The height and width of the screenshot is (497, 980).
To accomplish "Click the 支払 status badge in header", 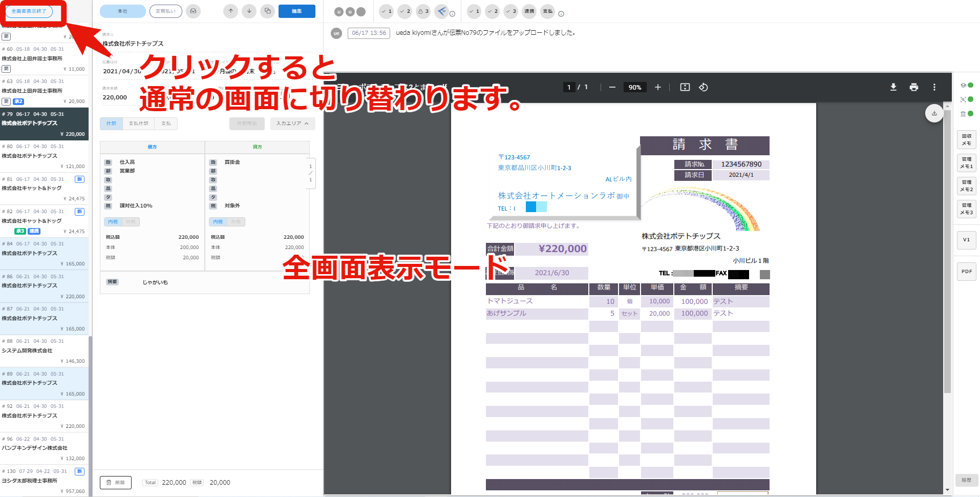I will [x=548, y=11].
